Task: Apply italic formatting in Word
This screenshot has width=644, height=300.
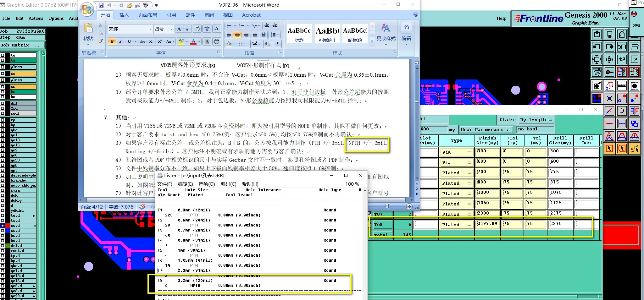Action: coord(120,41)
